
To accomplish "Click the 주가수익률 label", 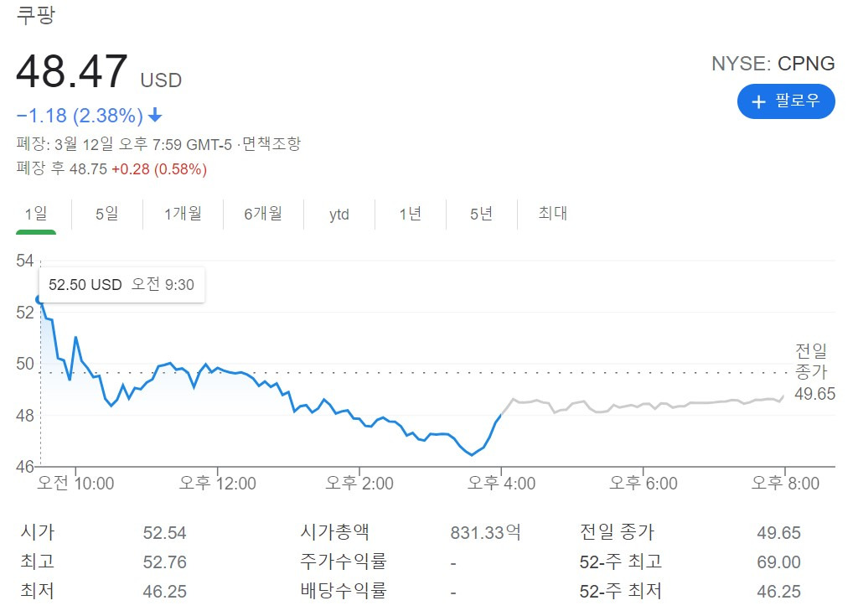I will click(x=343, y=562).
